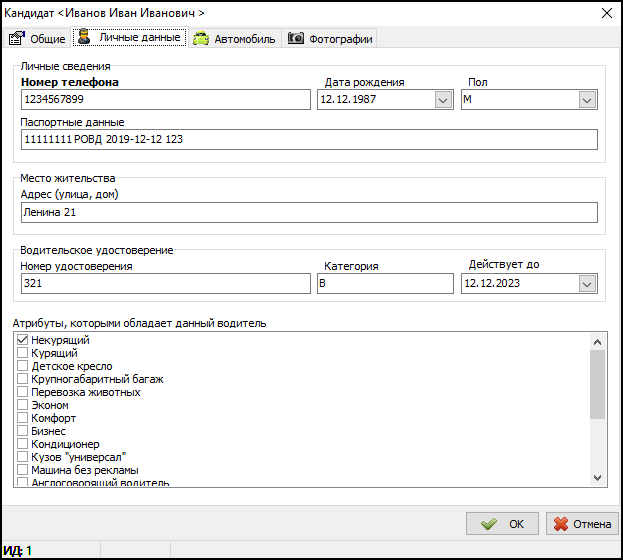Enable the Детское кресло checkbox
The image size is (623, 560).
[x=23, y=367]
